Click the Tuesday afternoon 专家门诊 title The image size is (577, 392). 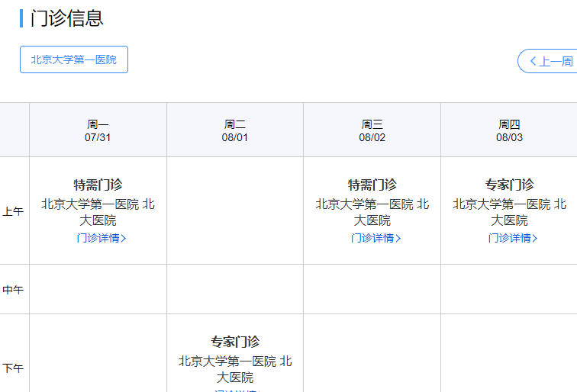pyautogui.click(x=235, y=342)
